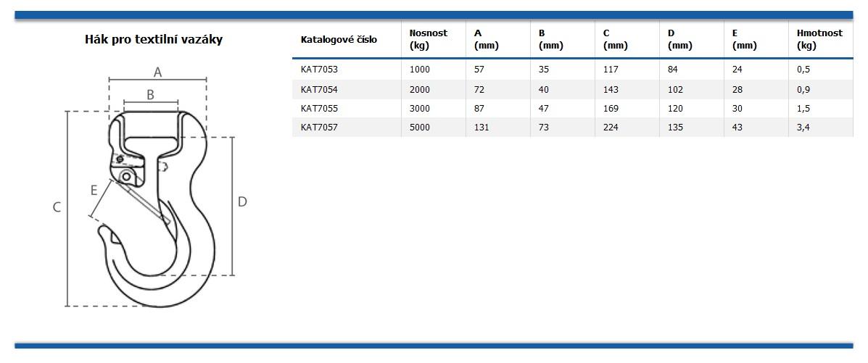
Task: Click dimension label A in the diagram
Action: coord(157,72)
